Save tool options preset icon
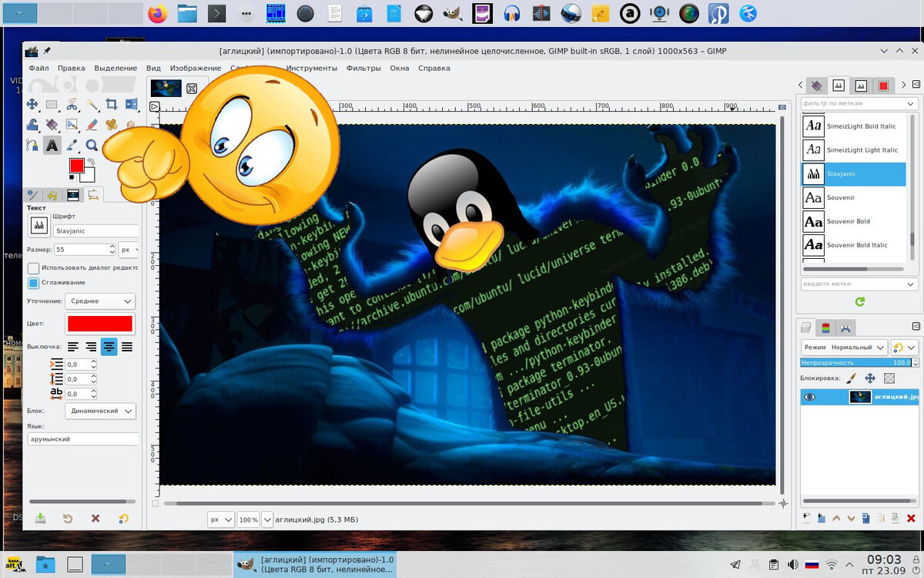 point(40,519)
